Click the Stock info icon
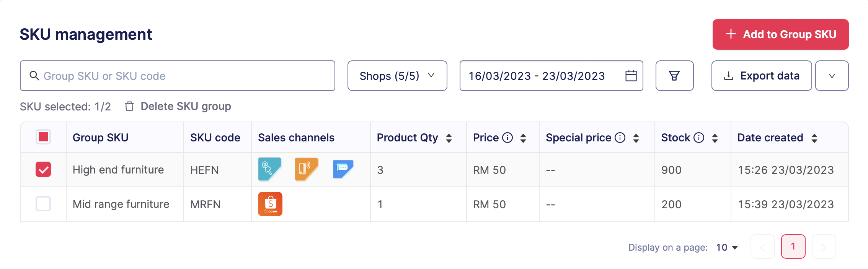The image size is (868, 269). coord(699,138)
